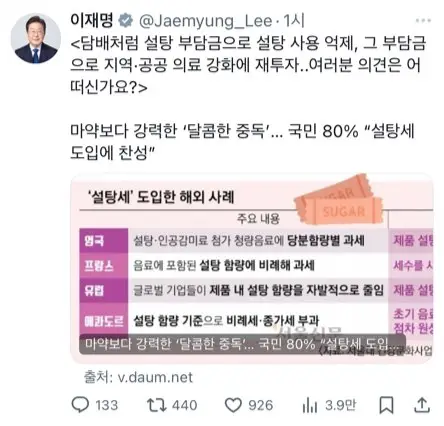Open the author's profile picture
This screenshot has width=444, height=426.
pyautogui.click(x=36, y=38)
